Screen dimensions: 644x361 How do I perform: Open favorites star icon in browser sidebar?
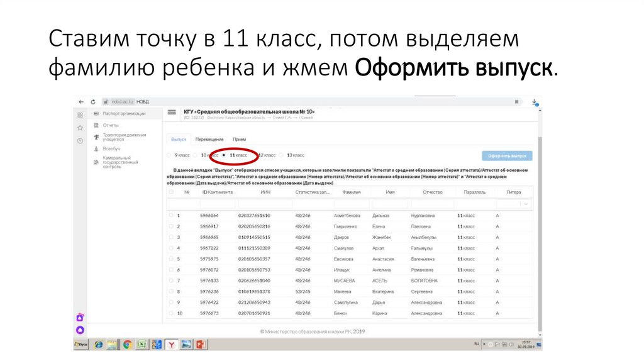pyautogui.click(x=80, y=128)
